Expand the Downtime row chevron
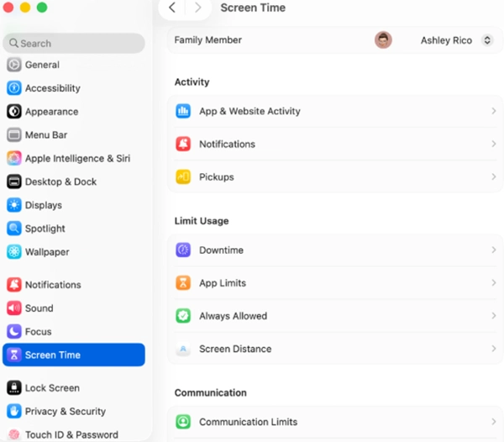This screenshot has height=442, width=504. pos(494,250)
